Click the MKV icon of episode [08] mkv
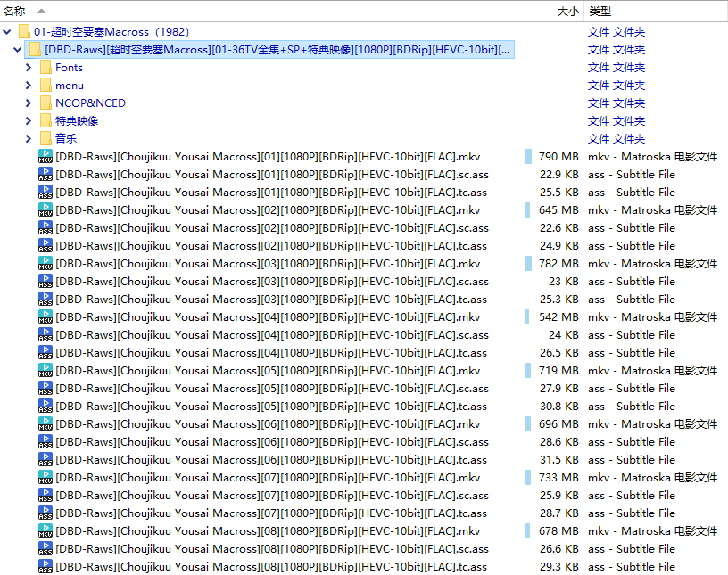 coord(45,531)
